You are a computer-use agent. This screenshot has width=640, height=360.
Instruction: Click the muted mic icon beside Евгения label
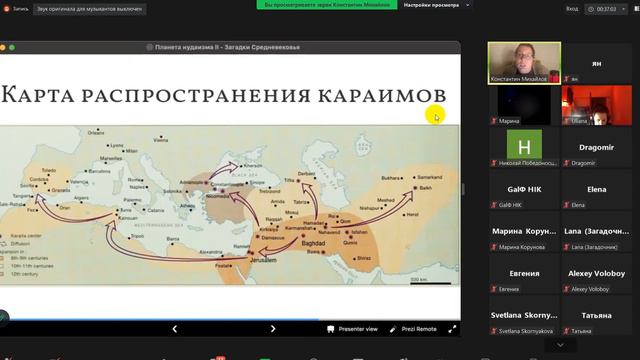494,289
